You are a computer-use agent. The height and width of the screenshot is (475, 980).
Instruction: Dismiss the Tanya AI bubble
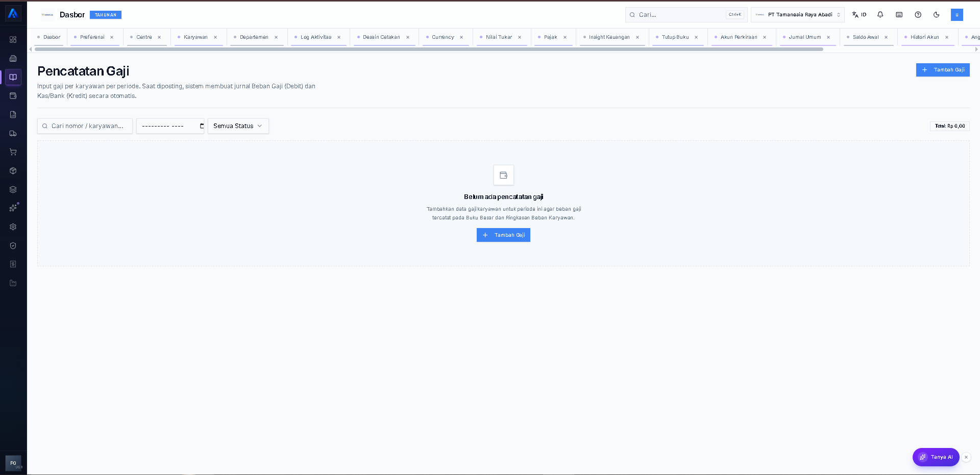[966, 457]
